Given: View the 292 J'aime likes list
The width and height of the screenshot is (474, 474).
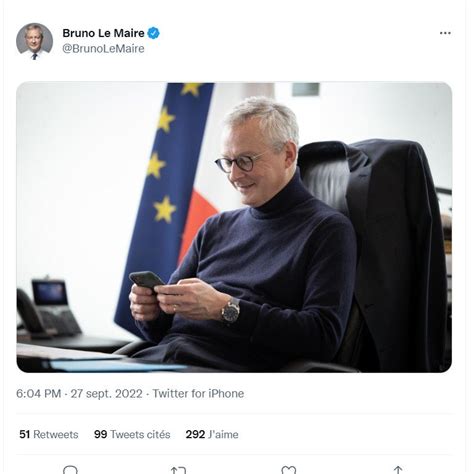Looking at the screenshot, I should click(212, 434).
